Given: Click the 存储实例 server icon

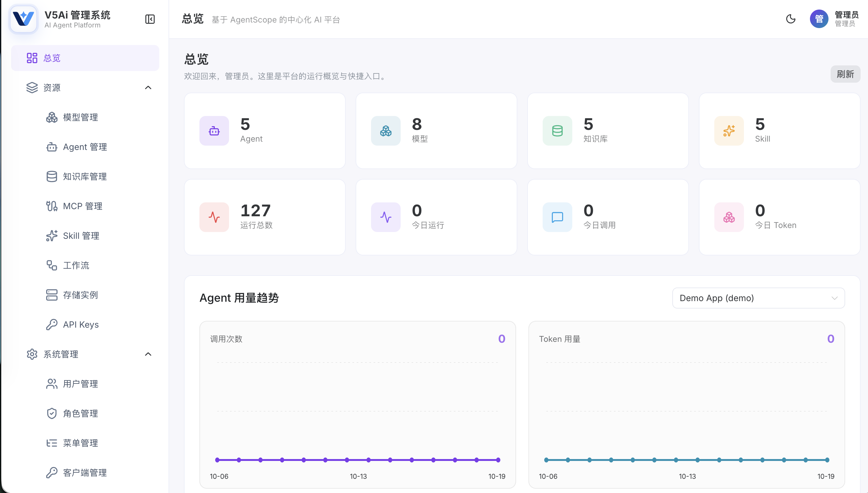Looking at the screenshot, I should click(52, 295).
